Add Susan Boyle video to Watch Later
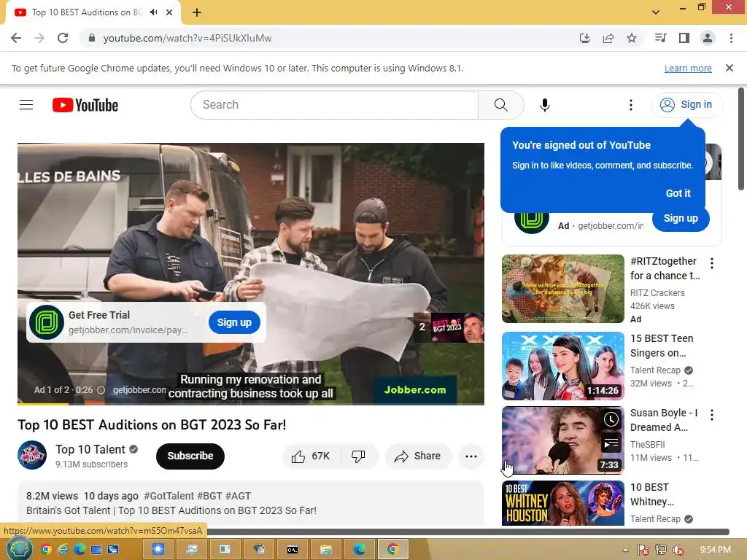Viewport: 747px width, 560px height. click(x=611, y=419)
